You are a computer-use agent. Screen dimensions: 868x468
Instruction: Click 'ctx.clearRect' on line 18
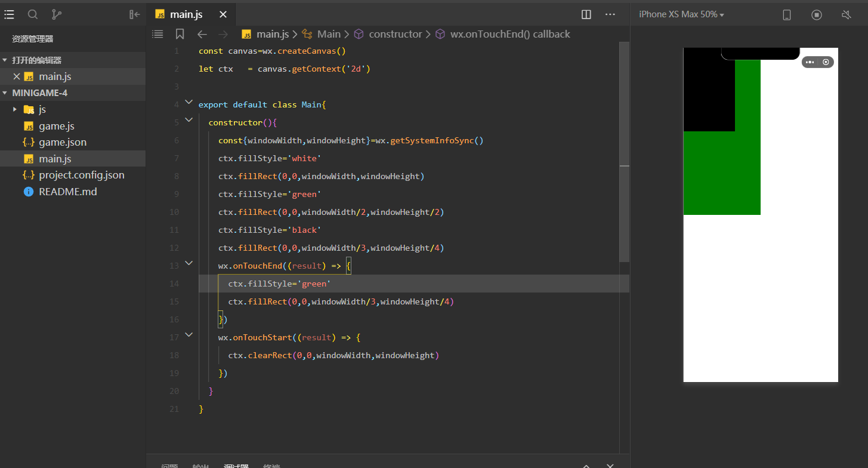260,355
